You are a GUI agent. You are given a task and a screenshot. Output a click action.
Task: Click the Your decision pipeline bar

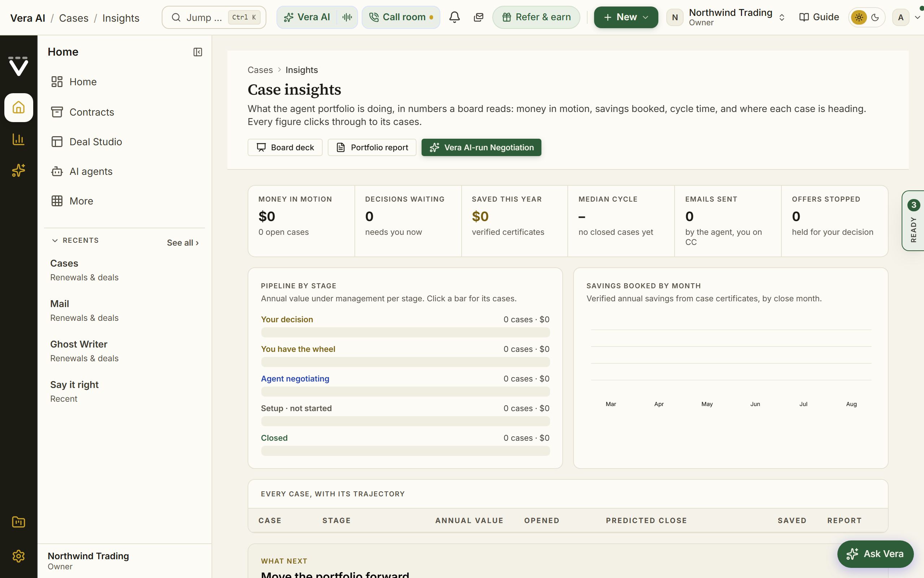click(405, 332)
